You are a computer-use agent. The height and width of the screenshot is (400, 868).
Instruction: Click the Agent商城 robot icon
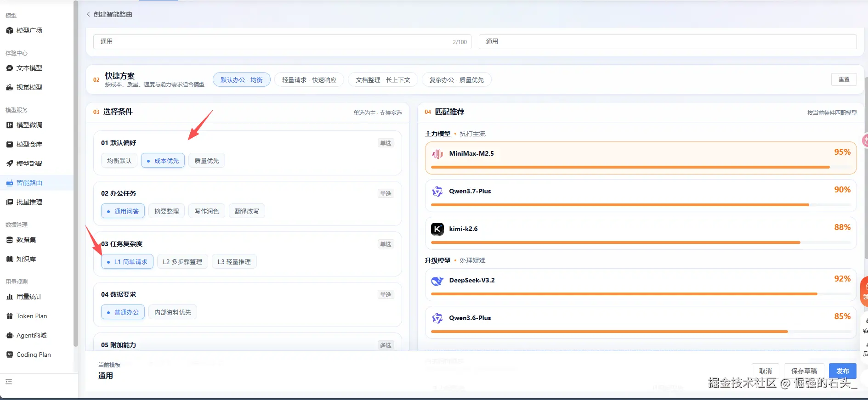(9, 335)
